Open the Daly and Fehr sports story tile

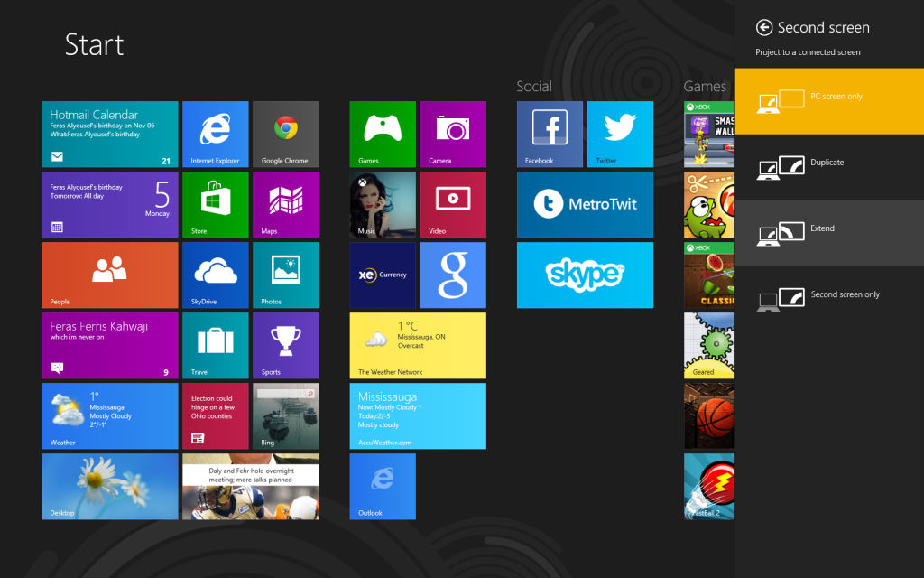(251, 487)
